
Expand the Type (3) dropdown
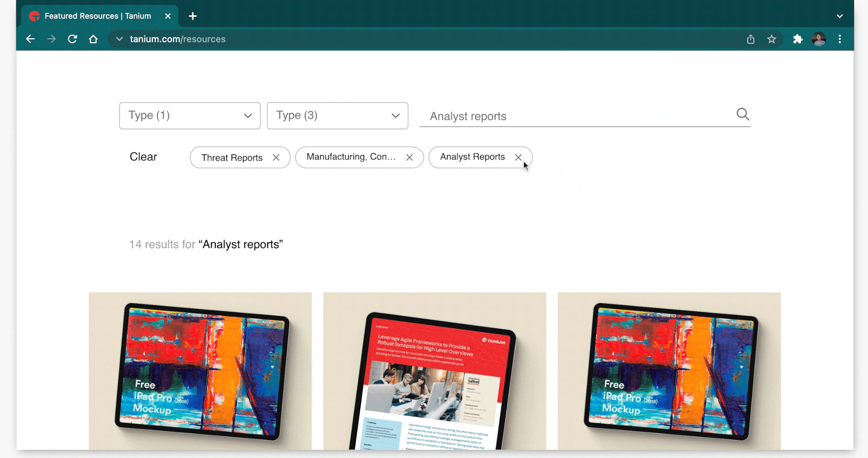click(x=337, y=116)
